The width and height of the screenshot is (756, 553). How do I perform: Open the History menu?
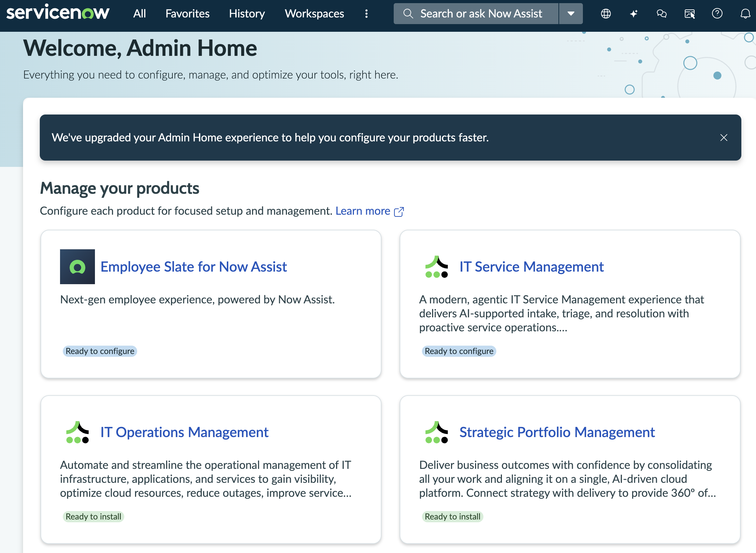(247, 14)
